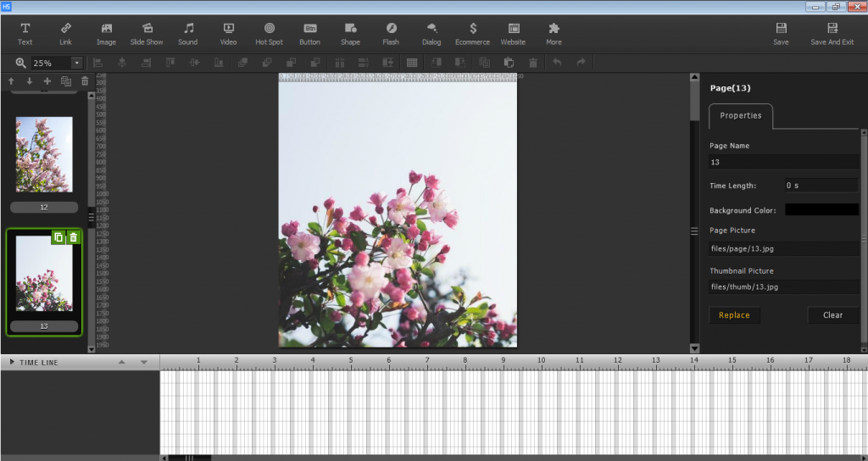Select page 12 thumbnail
The height and width of the screenshot is (461, 868).
[x=44, y=154]
